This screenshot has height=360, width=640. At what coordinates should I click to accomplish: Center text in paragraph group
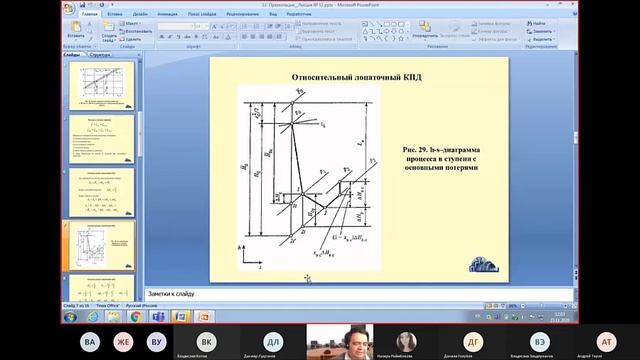pos(253,37)
